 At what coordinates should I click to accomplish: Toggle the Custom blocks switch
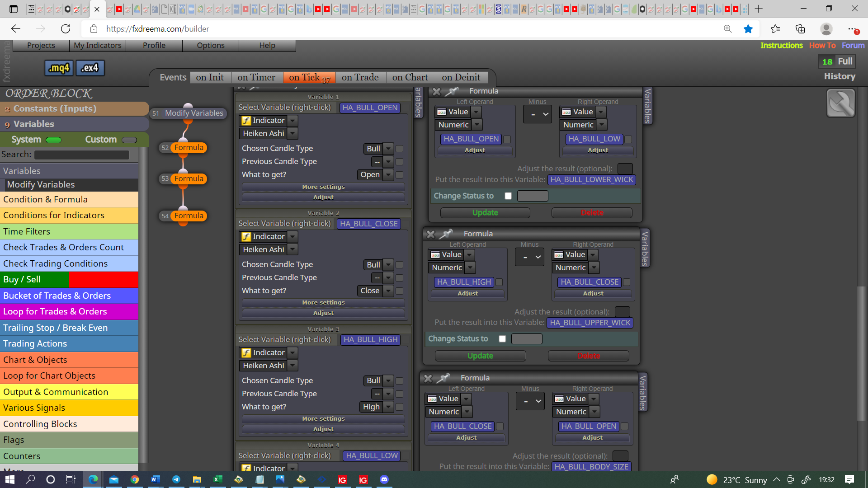click(129, 140)
